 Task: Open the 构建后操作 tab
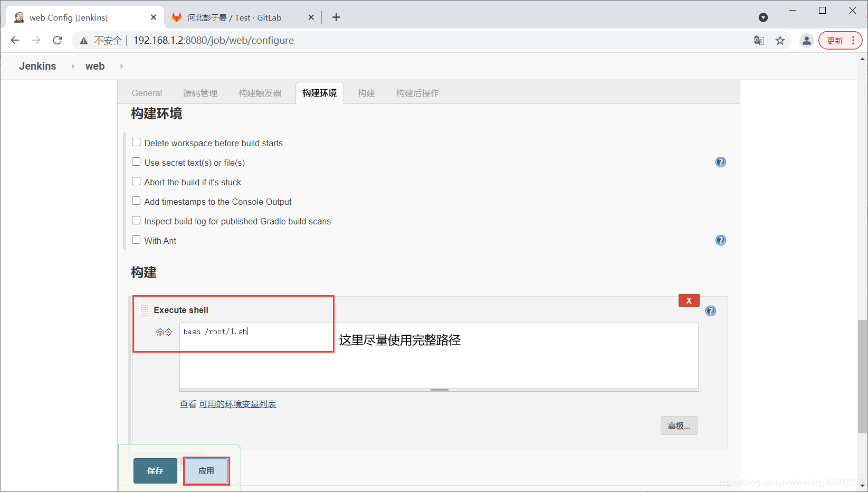click(417, 93)
